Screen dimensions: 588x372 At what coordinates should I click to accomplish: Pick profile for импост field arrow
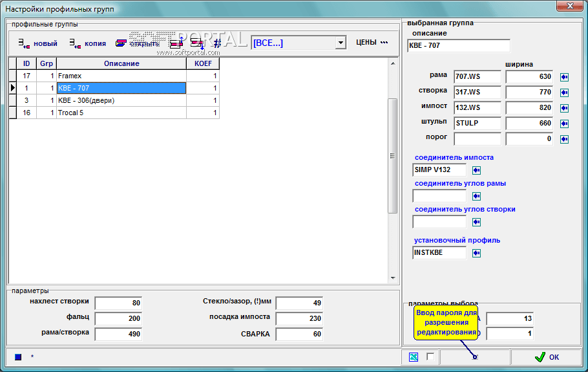(x=564, y=108)
